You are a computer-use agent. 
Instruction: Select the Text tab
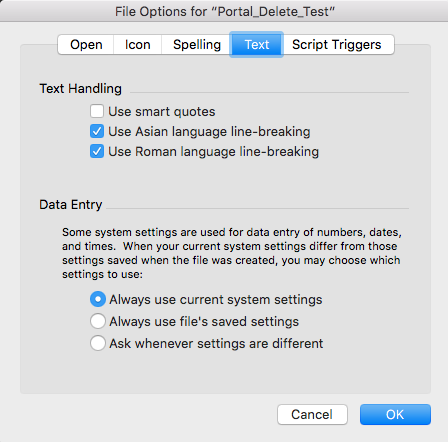(257, 45)
